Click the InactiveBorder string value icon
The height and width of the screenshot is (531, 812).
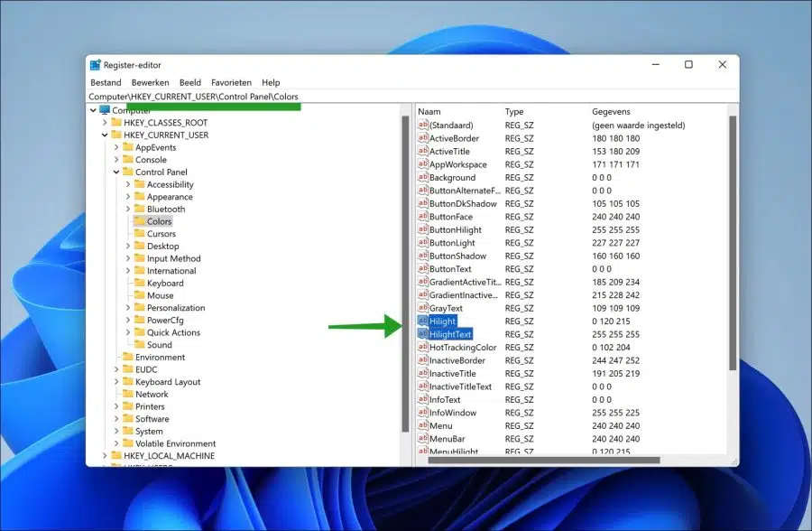pos(423,360)
